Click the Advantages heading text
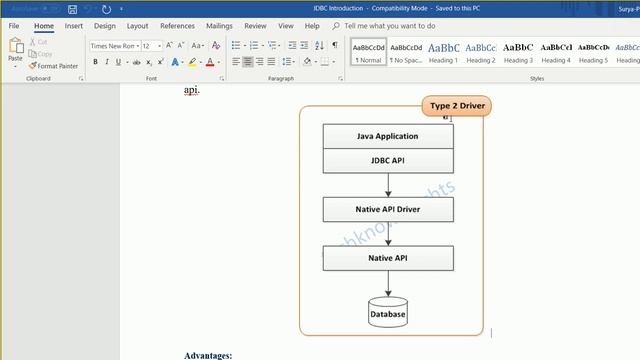Viewport: 640px width, 360px height. [208, 355]
